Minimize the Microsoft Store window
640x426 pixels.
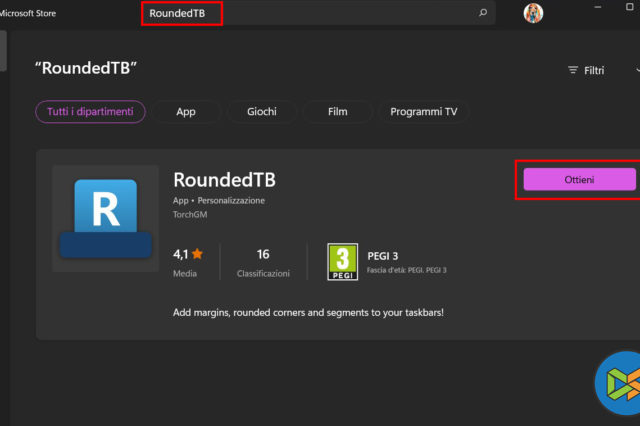(x=598, y=7)
